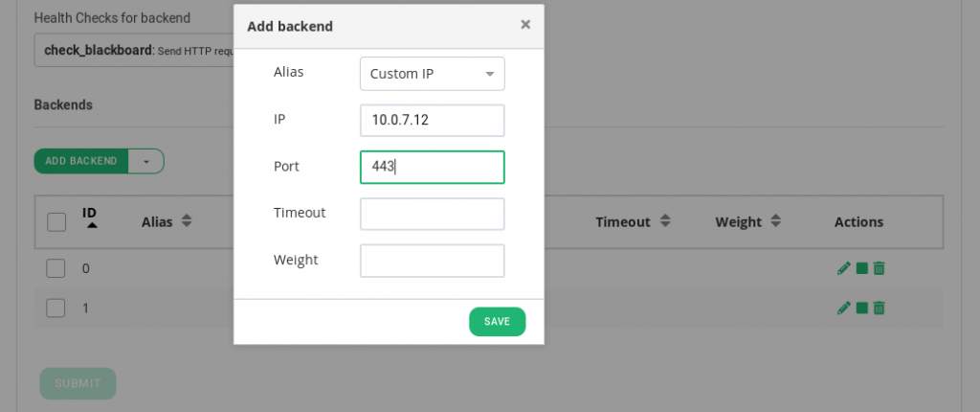
Task: Check the box for backend ID 0
Action: [56, 268]
